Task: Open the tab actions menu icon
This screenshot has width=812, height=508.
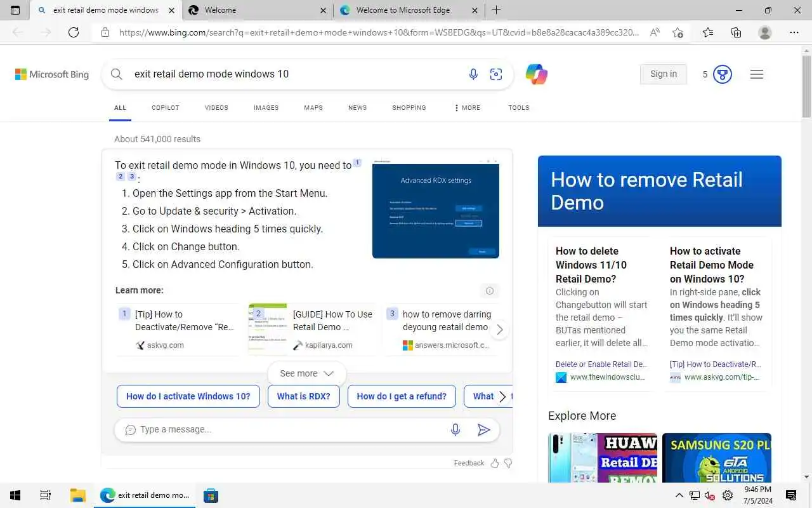Action: pyautogui.click(x=15, y=10)
